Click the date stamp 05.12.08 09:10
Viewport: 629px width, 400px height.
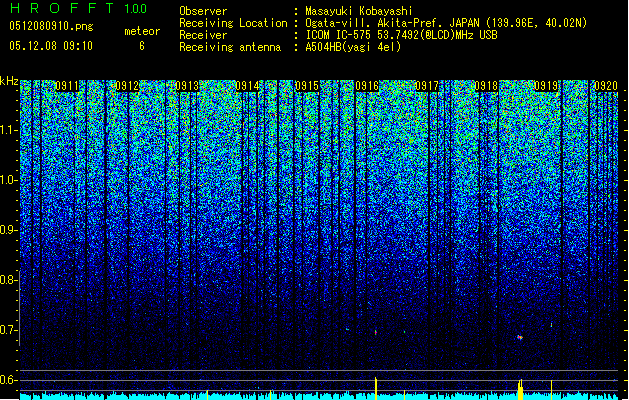coord(51,46)
